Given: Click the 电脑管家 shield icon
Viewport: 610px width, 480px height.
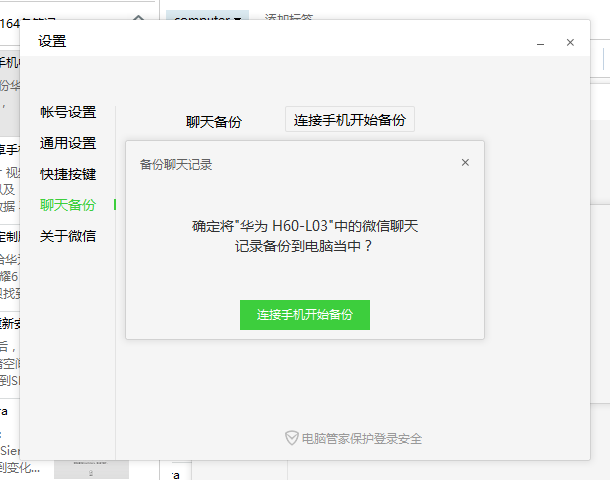Looking at the screenshot, I should coord(291,438).
